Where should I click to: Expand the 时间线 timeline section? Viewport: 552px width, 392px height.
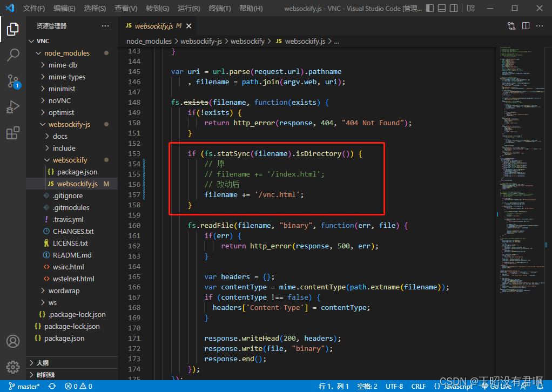click(72, 375)
